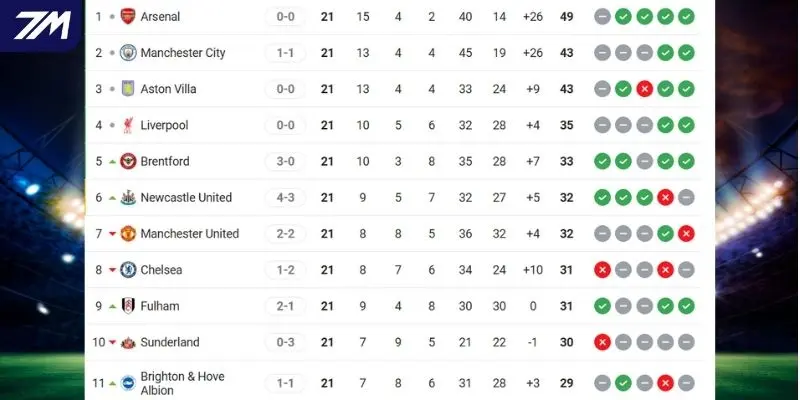800x400 pixels.
Task: Click Sunderland's 0-3 score badge
Action: (x=285, y=342)
